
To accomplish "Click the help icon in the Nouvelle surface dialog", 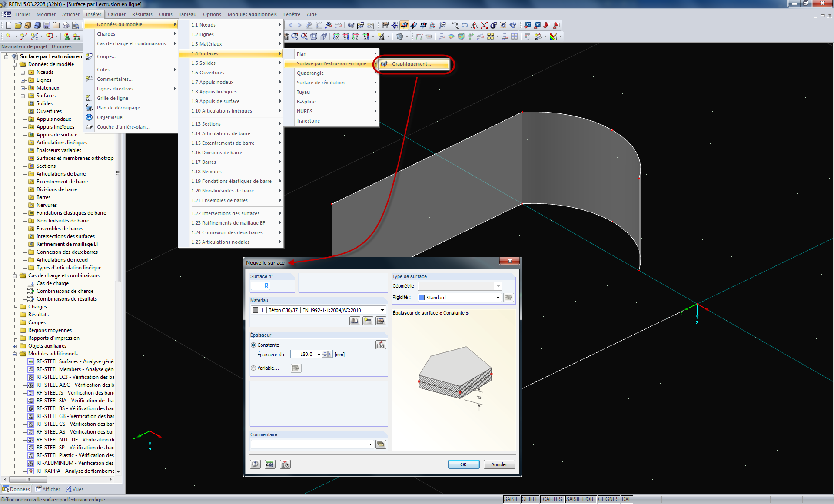I will pyautogui.click(x=255, y=464).
